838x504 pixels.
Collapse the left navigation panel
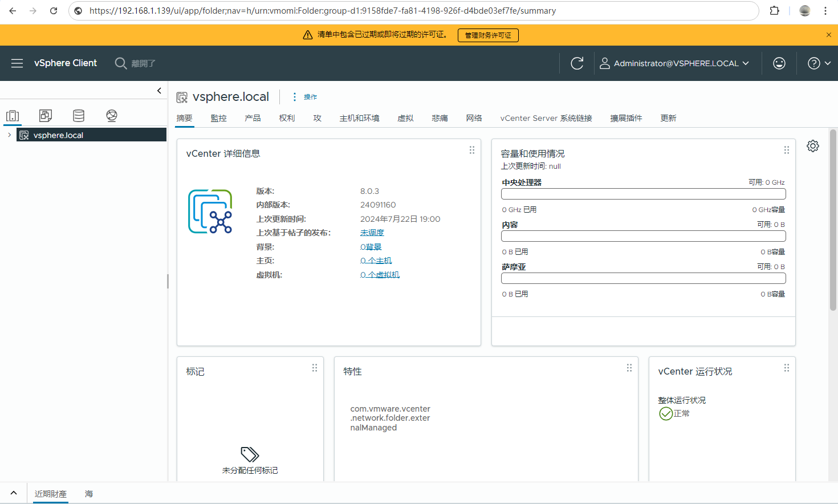159,91
